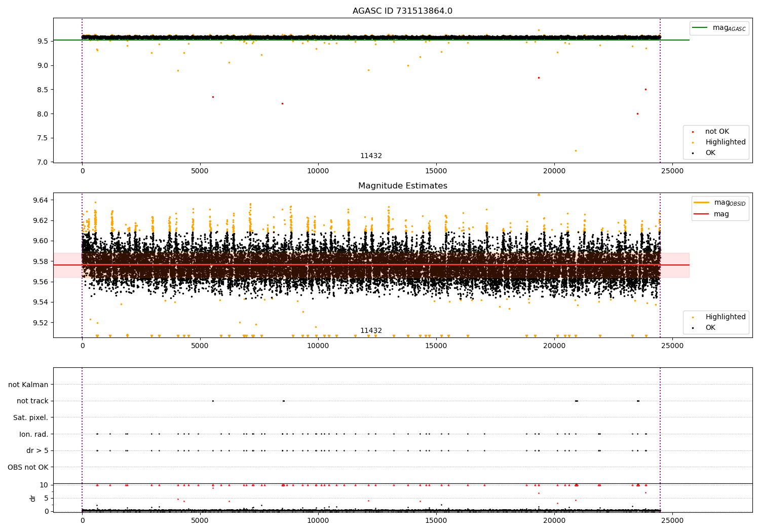Click the '8.5' y-axis tick in top plot
Viewport: 760px width, 532px height.
43,90
